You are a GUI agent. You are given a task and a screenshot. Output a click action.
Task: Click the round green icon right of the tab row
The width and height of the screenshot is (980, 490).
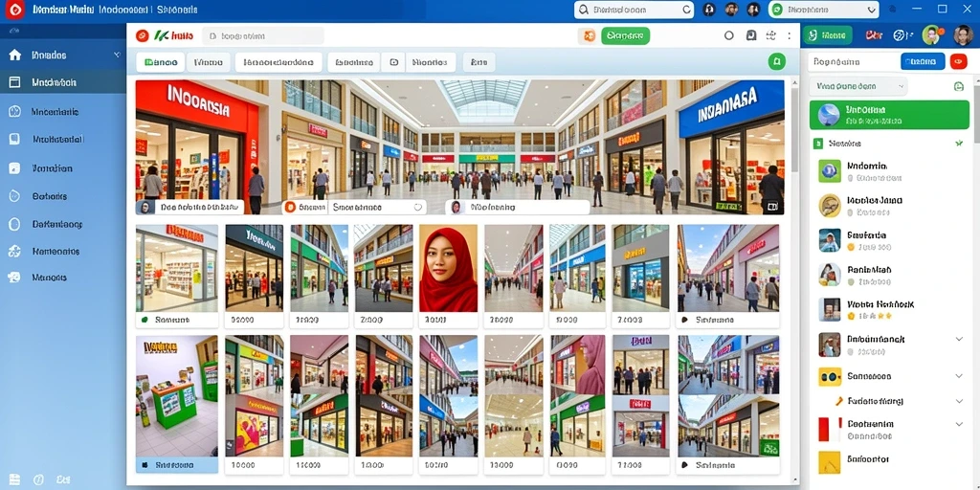click(x=776, y=61)
